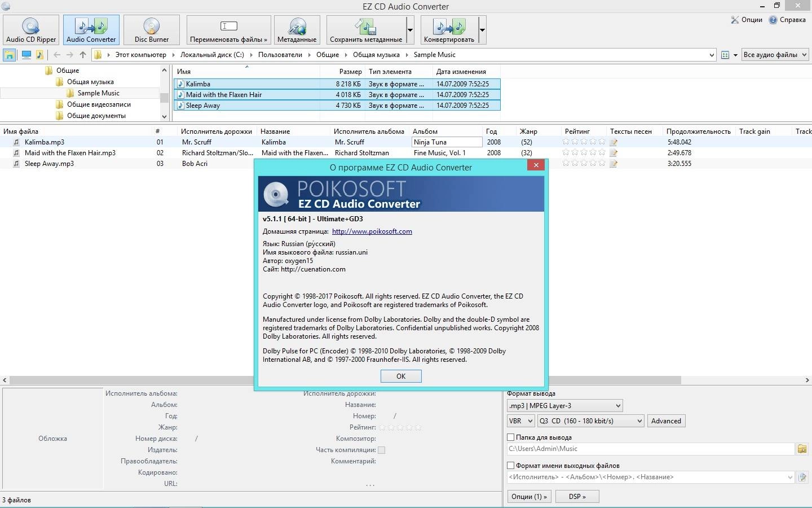The height and width of the screenshot is (508, 812).
Task: Edit the Ninja Tuna album field
Action: 447,142
